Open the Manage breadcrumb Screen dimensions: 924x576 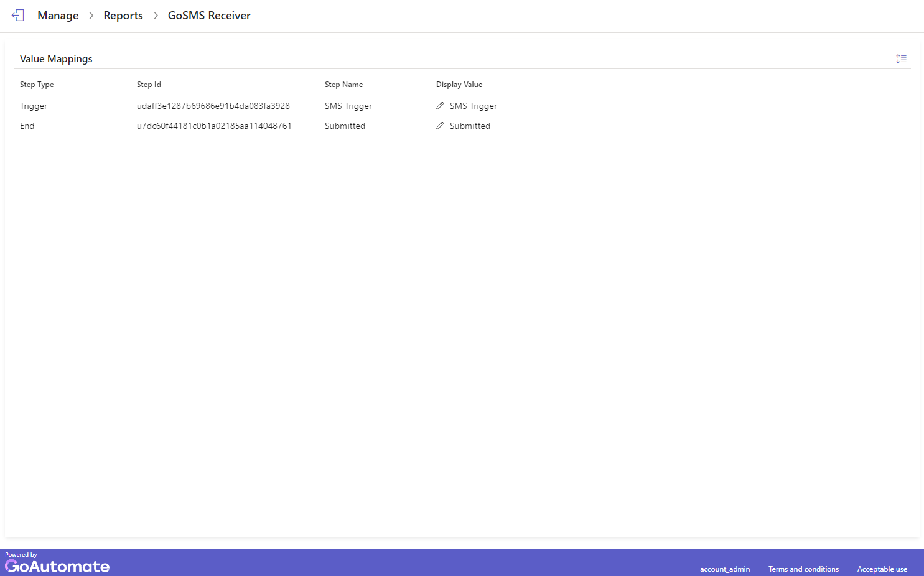tap(58, 16)
